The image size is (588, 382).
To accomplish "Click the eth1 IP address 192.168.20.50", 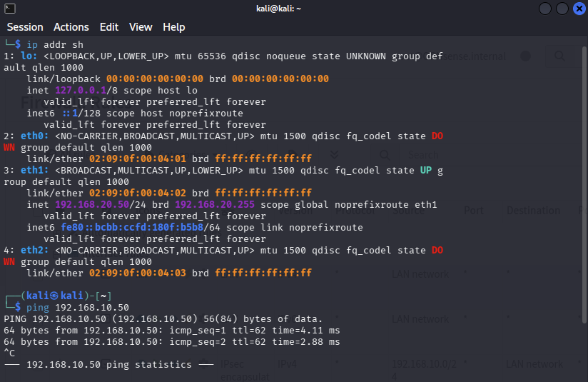I will 92,204.
